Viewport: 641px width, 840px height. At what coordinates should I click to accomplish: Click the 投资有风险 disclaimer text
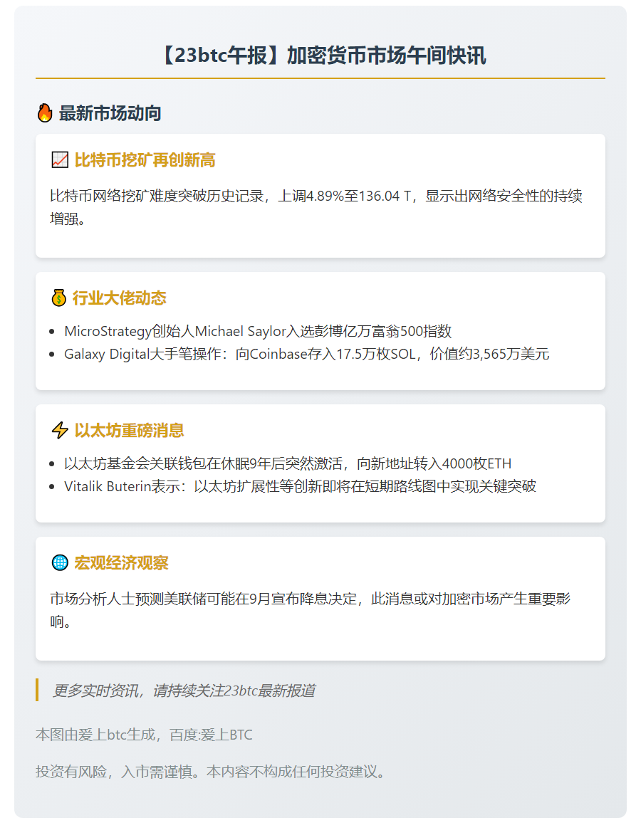212,772
